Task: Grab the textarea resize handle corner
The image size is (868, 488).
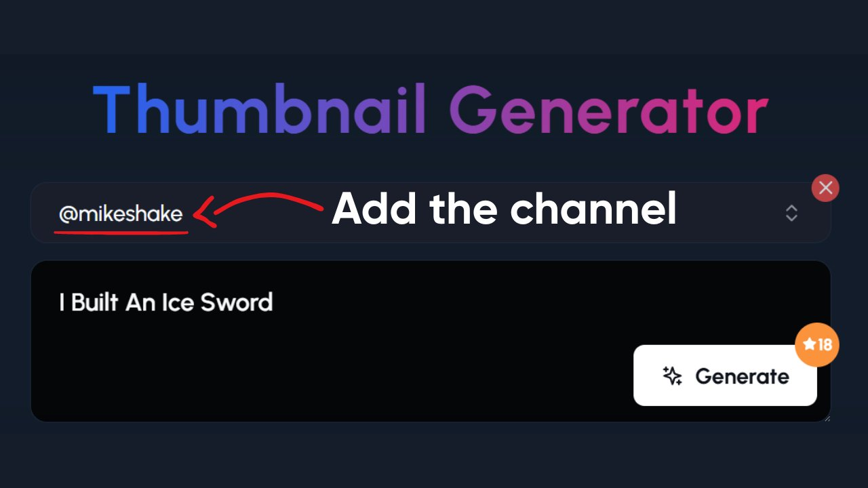Action: point(826,418)
